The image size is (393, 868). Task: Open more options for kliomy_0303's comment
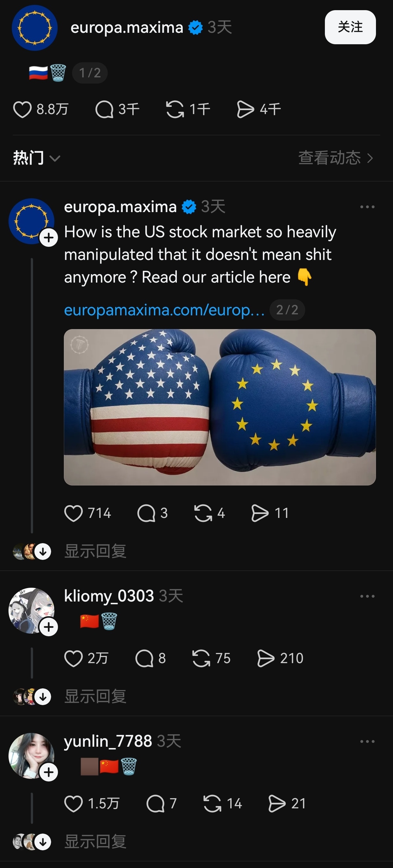tap(367, 596)
